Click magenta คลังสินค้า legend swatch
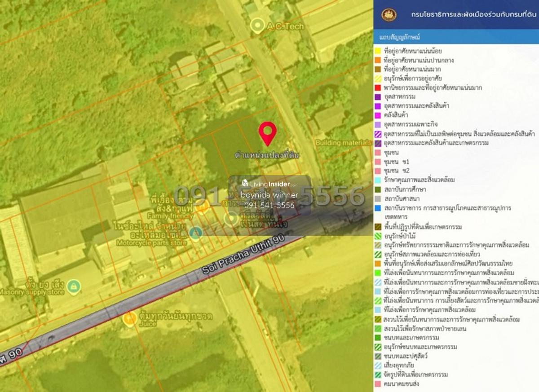539x392 pixels. click(378, 115)
